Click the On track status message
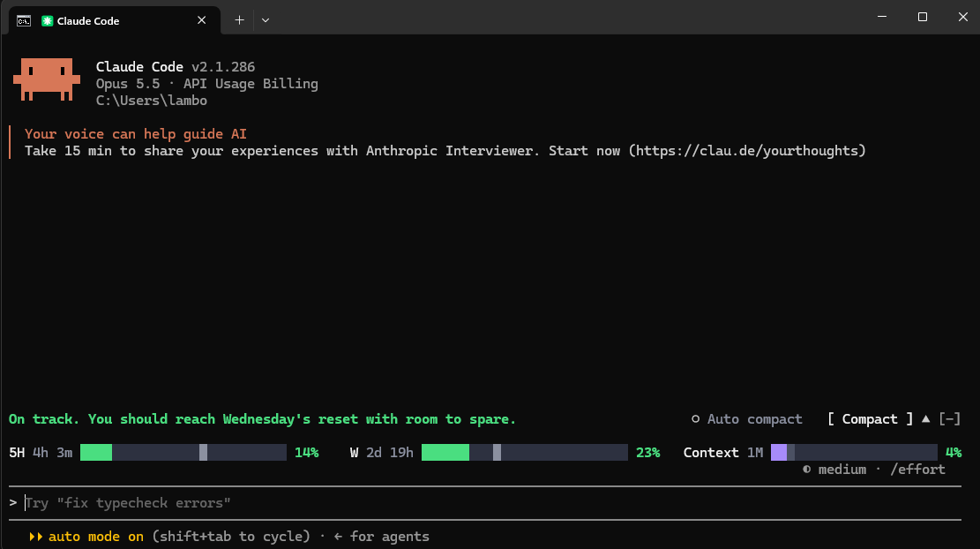 pos(263,419)
